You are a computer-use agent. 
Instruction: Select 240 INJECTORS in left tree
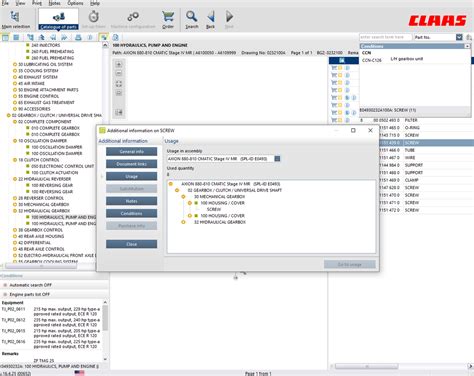(x=46, y=45)
